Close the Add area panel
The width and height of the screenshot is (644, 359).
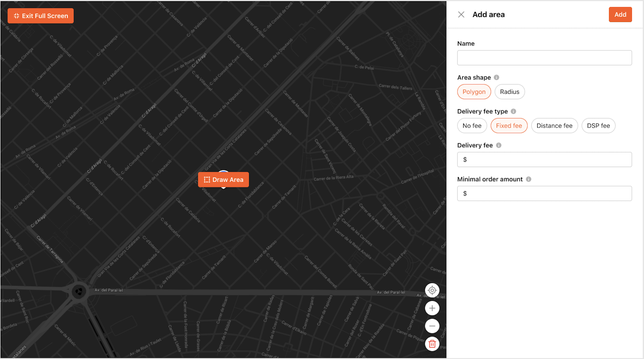(x=461, y=15)
